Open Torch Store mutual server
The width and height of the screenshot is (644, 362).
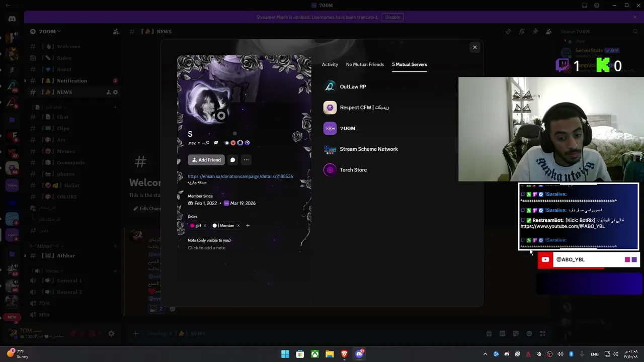pyautogui.click(x=400, y=170)
